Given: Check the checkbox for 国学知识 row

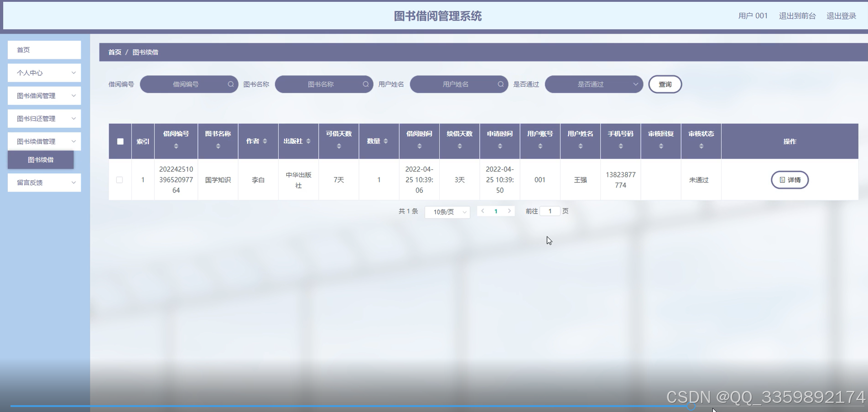Looking at the screenshot, I should click(x=120, y=180).
